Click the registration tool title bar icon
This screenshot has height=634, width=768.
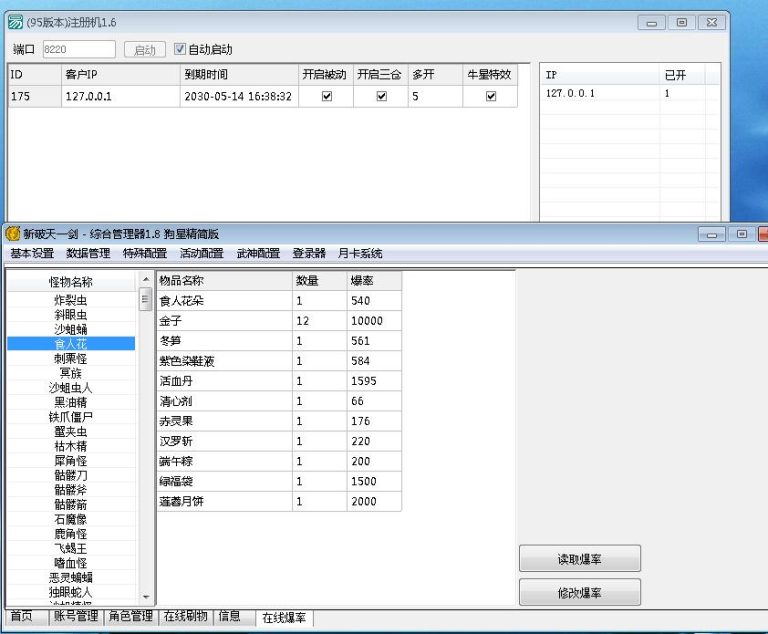pyautogui.click(x=16, y=22)
